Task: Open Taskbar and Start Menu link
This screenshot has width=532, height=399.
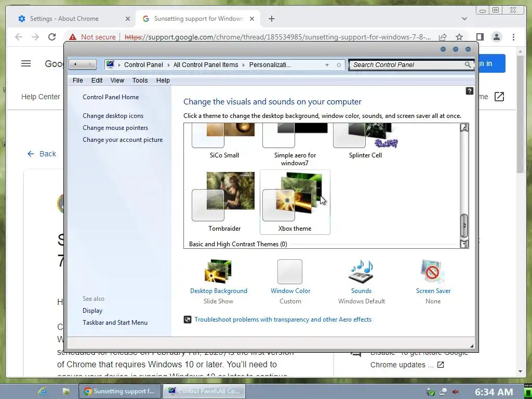Action: click(115, 322)
